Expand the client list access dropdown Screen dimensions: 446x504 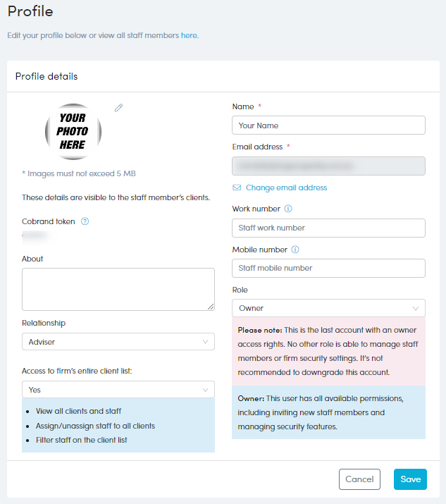[x=118, y=390]
